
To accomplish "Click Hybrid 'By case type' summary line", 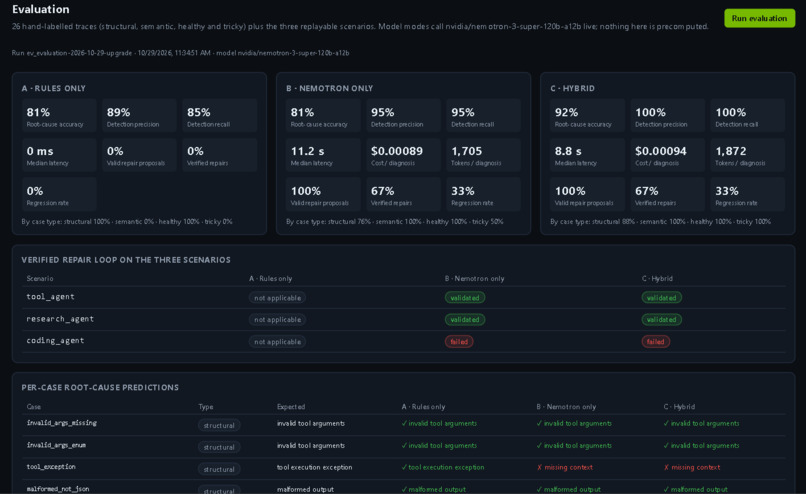I will [661, 222].
